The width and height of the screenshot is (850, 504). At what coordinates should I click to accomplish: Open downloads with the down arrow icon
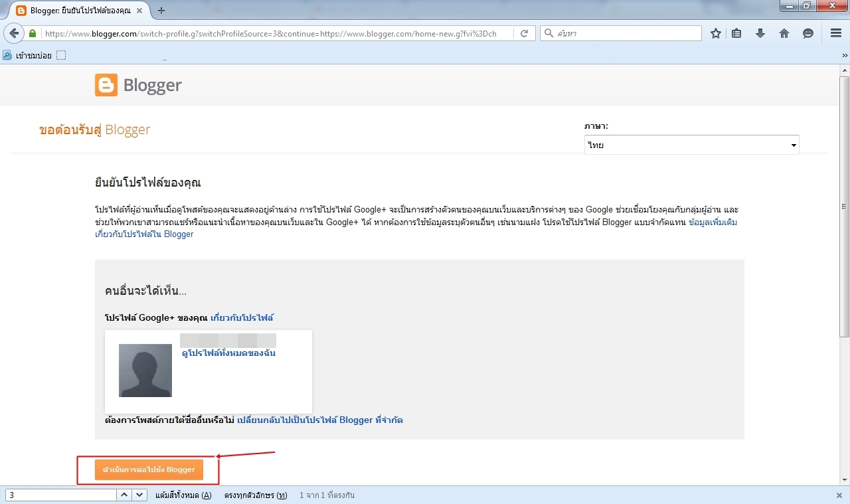760,33
